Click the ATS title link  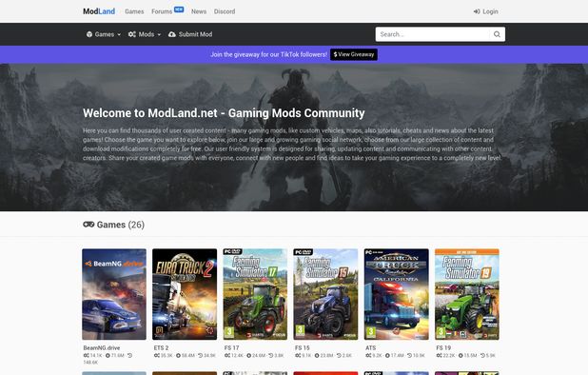371,348
